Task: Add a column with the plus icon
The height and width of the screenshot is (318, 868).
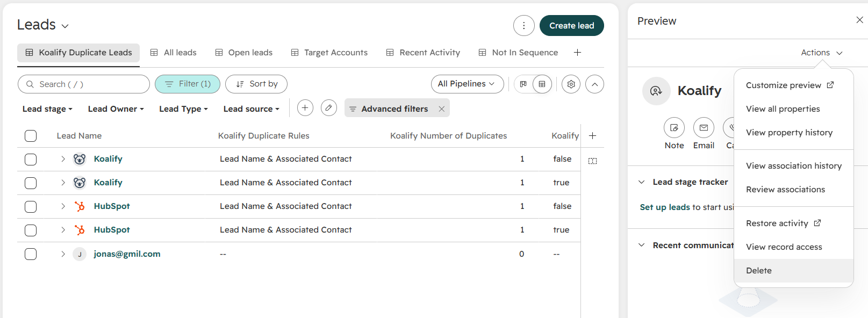Action: (x=592, y=135)
